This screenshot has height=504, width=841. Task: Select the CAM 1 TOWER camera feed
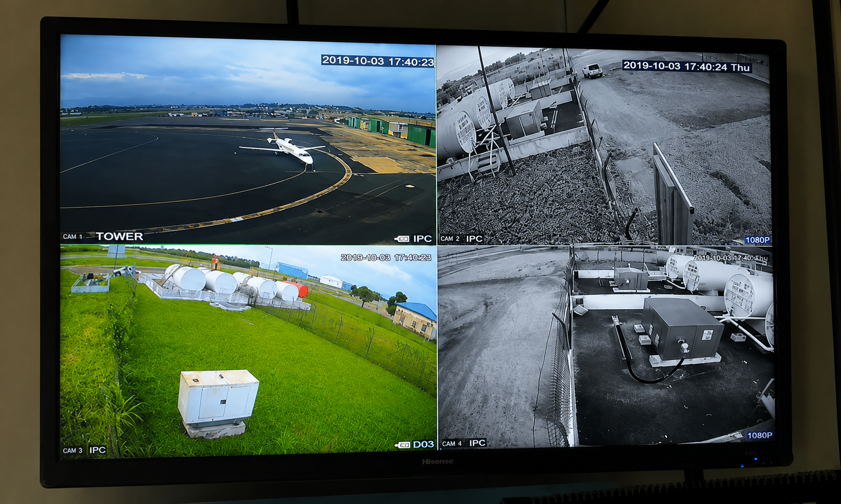coord(248,140)
